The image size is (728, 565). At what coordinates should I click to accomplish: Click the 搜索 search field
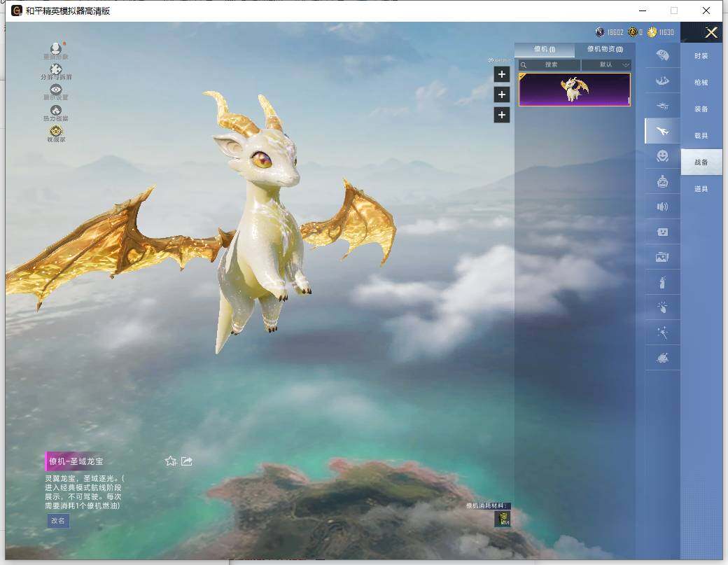(x=550, y=64)
